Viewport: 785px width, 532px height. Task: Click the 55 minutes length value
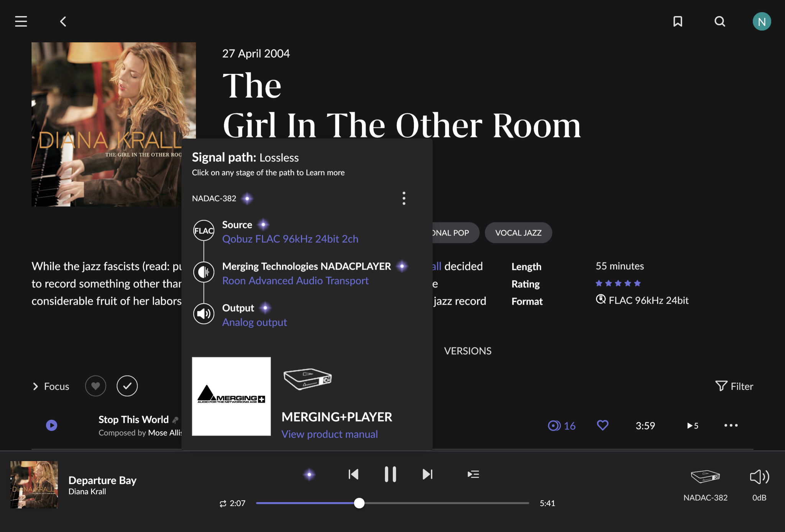click(620, 266)
